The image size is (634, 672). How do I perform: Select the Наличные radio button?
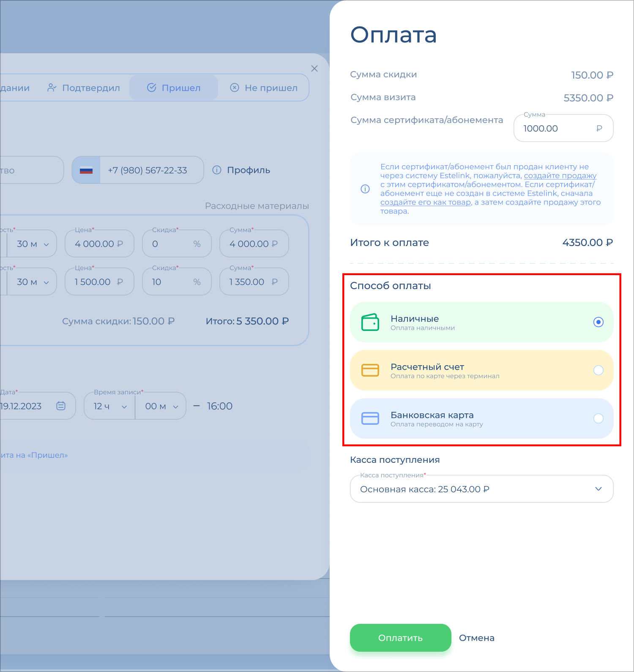coord(598,322)
